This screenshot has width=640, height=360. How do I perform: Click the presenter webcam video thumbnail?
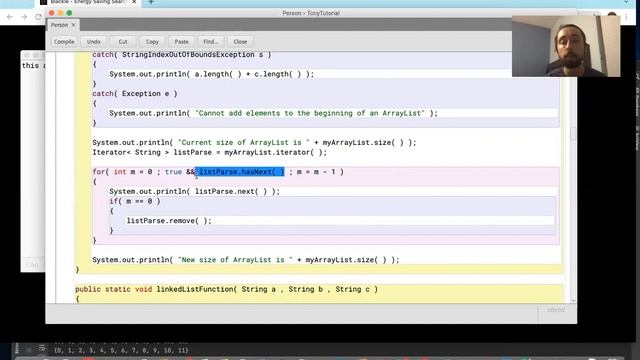pos(566,46)
